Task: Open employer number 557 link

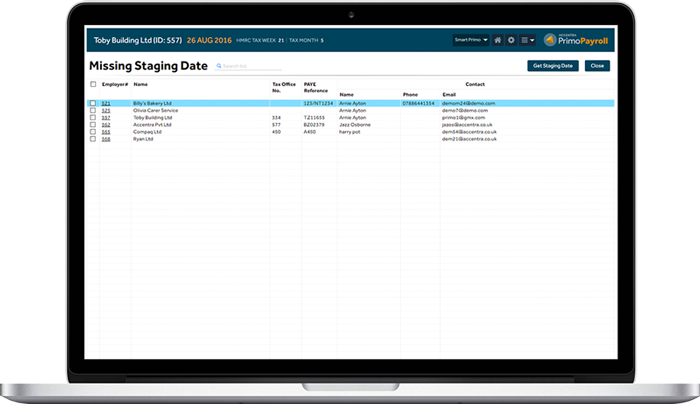Action: click(x=106, y=117)
